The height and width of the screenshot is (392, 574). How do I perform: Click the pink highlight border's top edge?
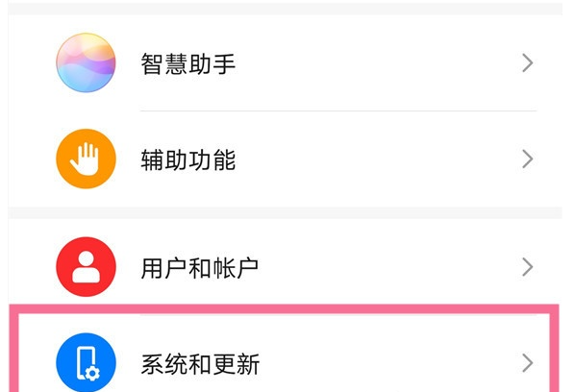284,309
